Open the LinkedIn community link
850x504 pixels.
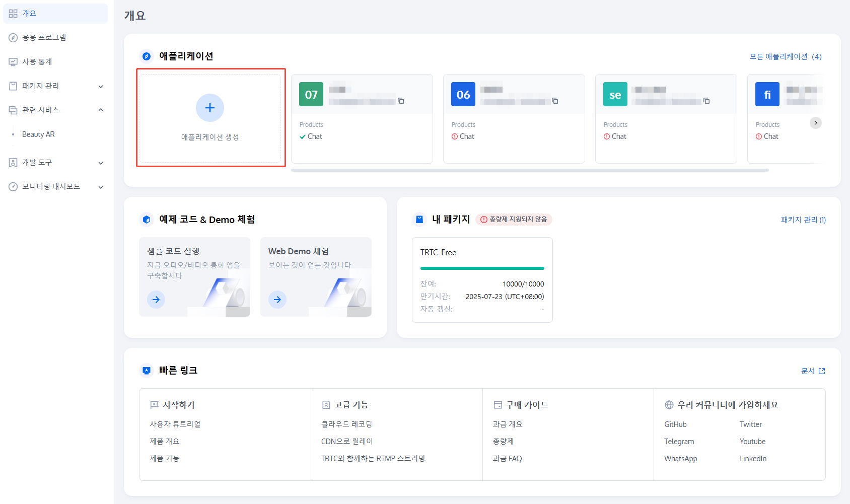click(x=753, y=459)
